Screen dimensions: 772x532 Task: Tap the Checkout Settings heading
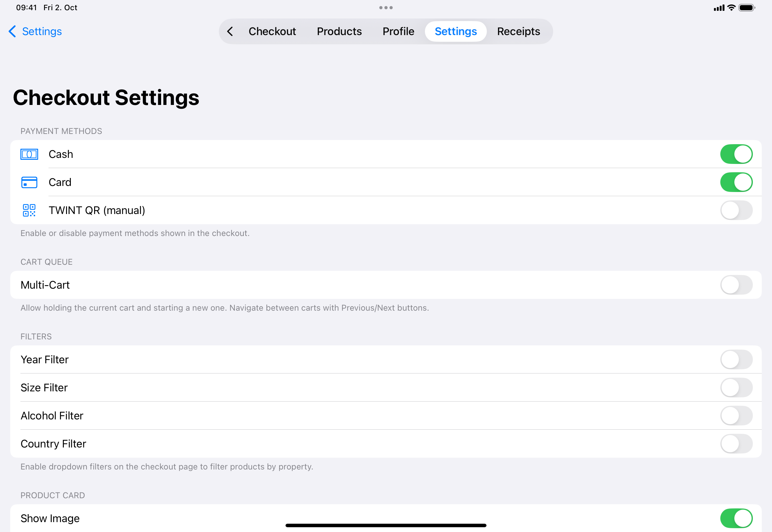coord(106,98)
